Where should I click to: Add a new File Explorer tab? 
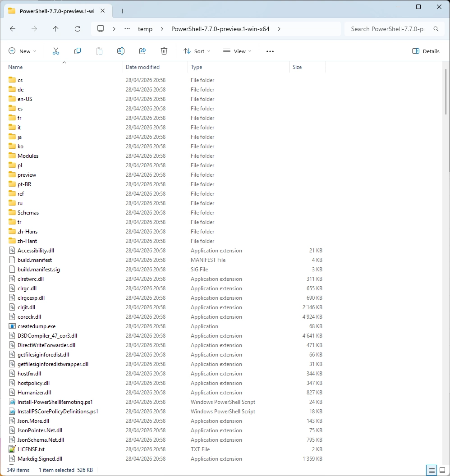tap(122, 11)
